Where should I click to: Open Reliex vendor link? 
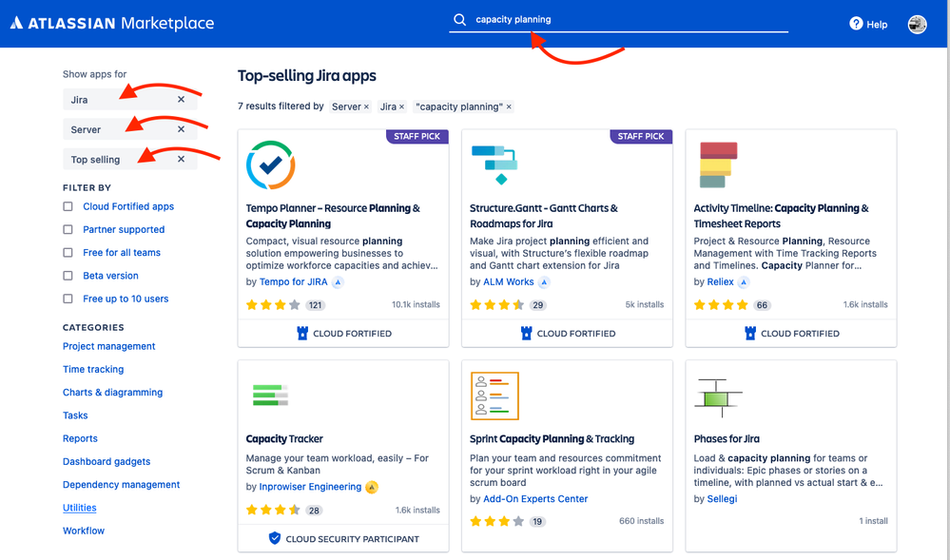(721, 281)
